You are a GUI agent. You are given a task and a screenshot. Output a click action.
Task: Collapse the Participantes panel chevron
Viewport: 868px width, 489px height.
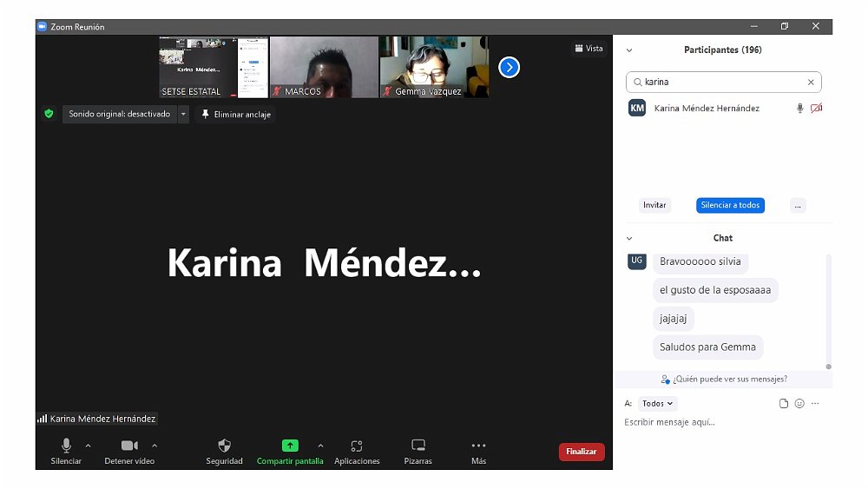[629, 50]
